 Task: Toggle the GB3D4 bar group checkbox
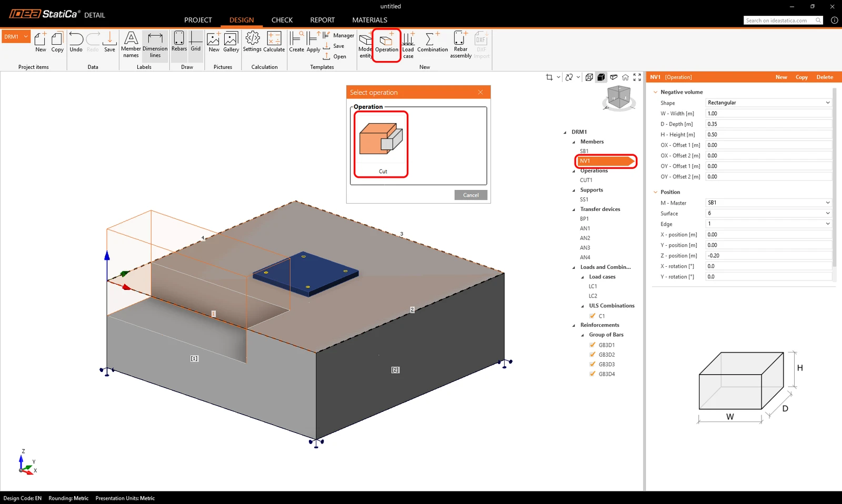[593, 374]
